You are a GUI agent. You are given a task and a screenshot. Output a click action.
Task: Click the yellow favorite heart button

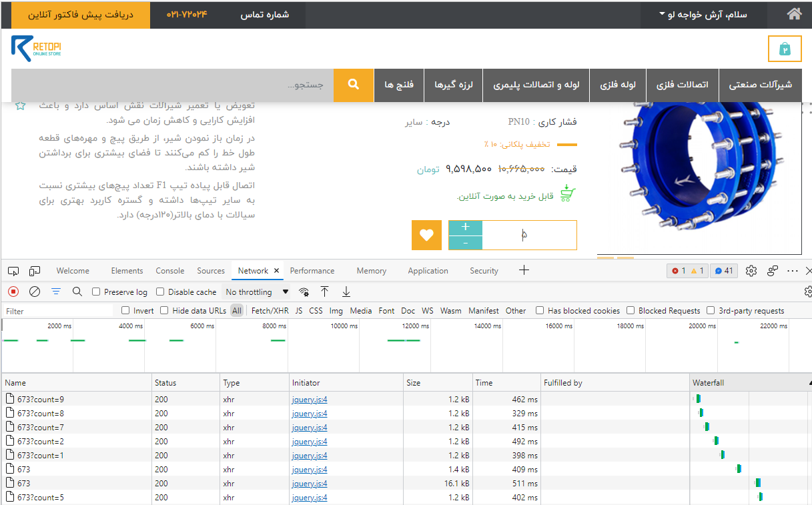tap(426, 235)
